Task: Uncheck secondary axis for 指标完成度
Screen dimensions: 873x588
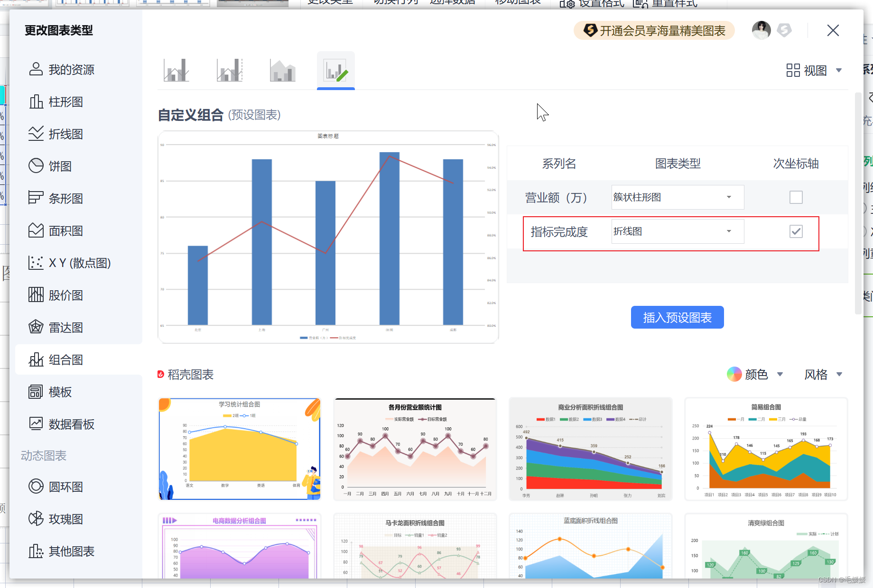Action: (x=796, y=231)
